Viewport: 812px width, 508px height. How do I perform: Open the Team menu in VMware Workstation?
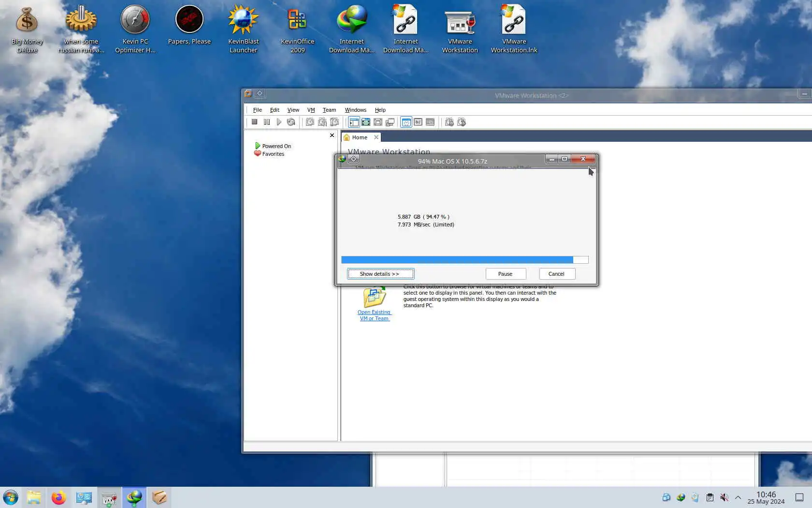329,110
